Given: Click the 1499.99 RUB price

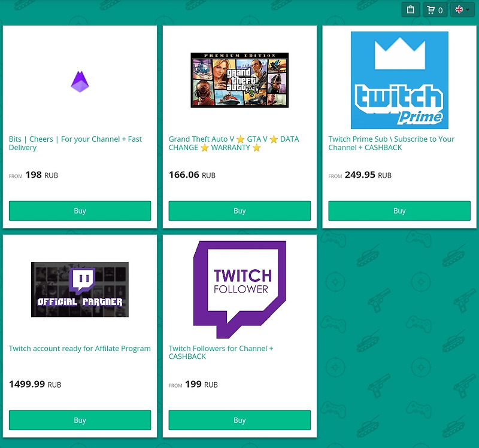Looking at the screenshot, I should tap(35, 384).
